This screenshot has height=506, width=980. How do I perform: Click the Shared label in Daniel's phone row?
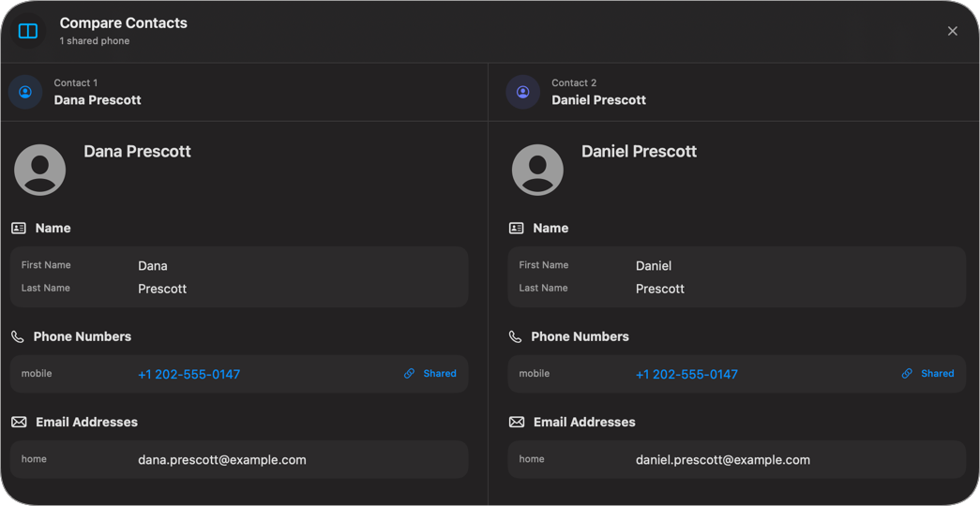tap(938, 374)
